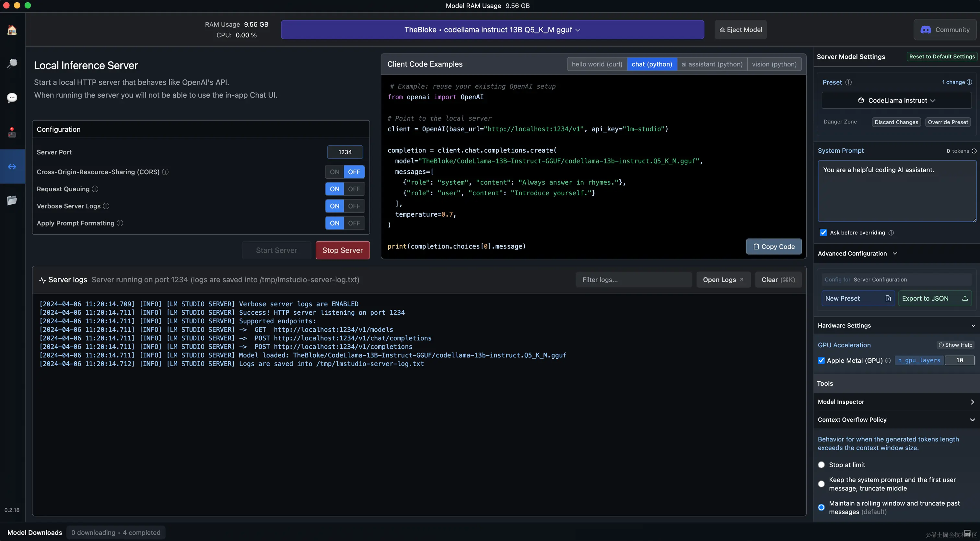Click the Start Server button
Viewport: 980px width, 541px height.
[x=276, y=250]
